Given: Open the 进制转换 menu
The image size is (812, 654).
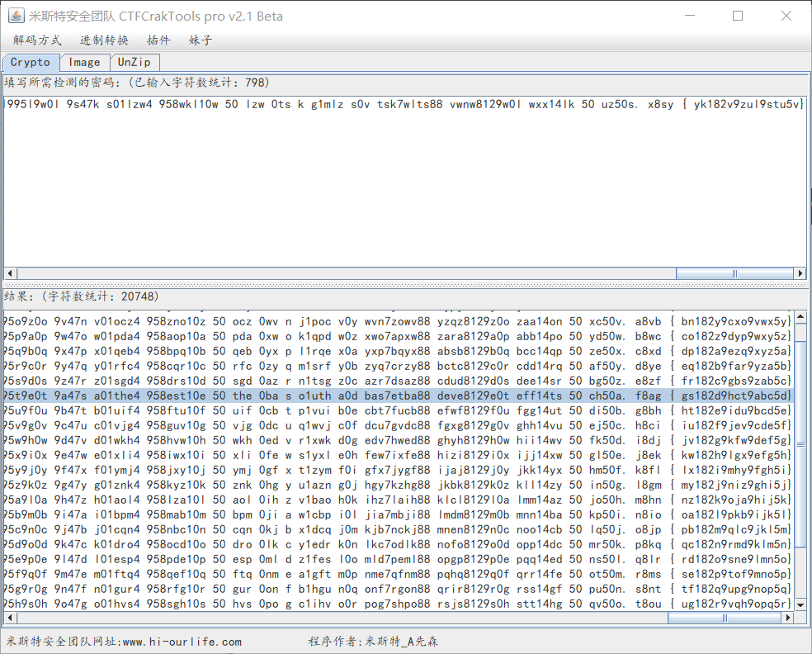Looking at the screenshot, I should [104, 40].
